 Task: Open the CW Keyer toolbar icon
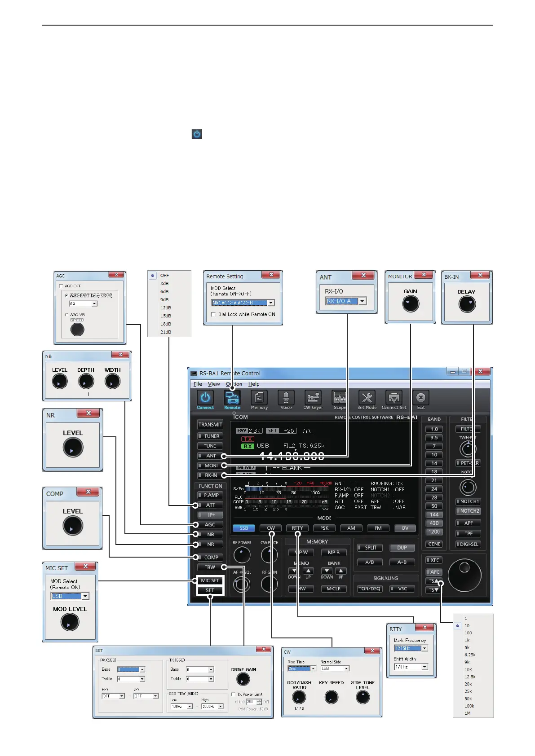313,398
